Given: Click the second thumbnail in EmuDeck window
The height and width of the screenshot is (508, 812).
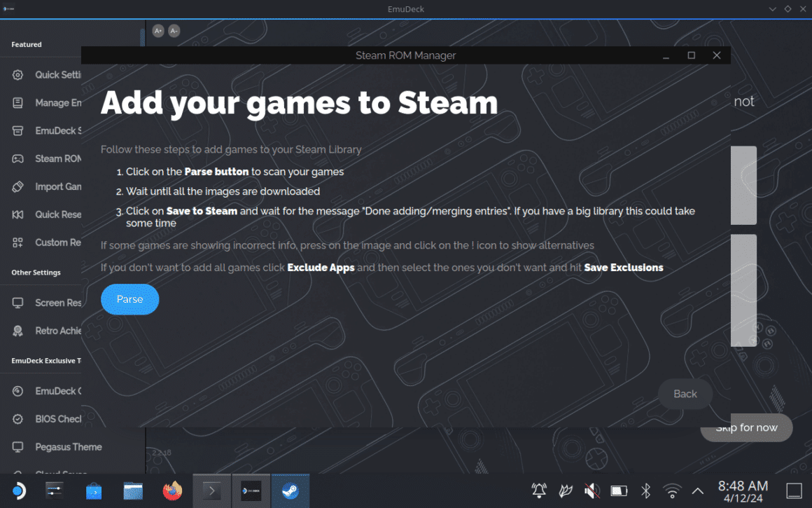Looking at the screenshot, I should pos(743,290).
